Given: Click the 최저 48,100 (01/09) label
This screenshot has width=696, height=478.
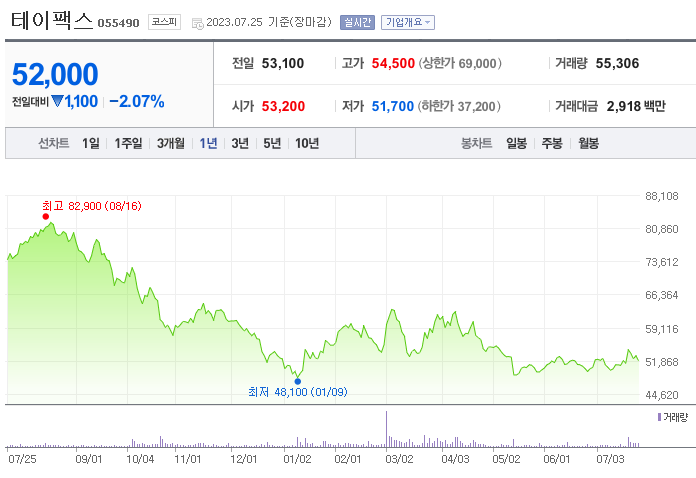Looking at the screenshot, I should pos(298,392).
